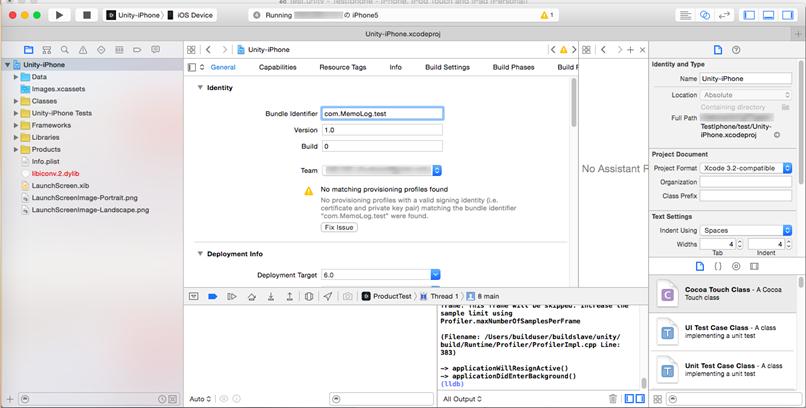
Task: Open the simulate location arrow icon
Action: (328, 297)
